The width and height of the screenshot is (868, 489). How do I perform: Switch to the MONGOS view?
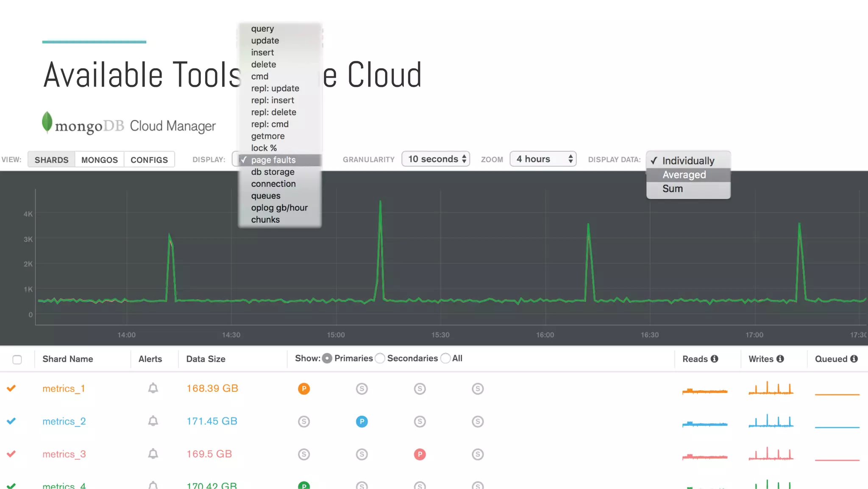click(100, 159)
